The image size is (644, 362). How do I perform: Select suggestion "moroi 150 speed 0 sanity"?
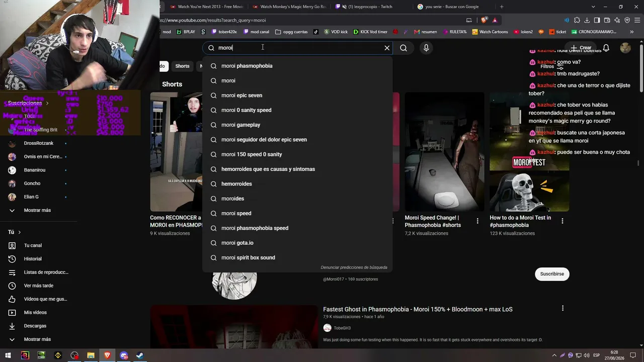[x=297, y=154]
